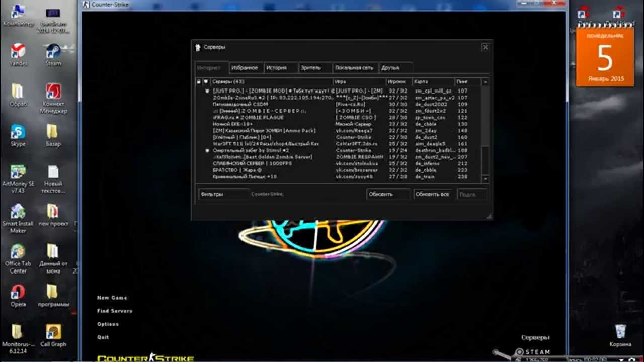This screenshot has height=362, width=644.
Task: Sort by Пинг column header
Action: [x=468, y=81]
